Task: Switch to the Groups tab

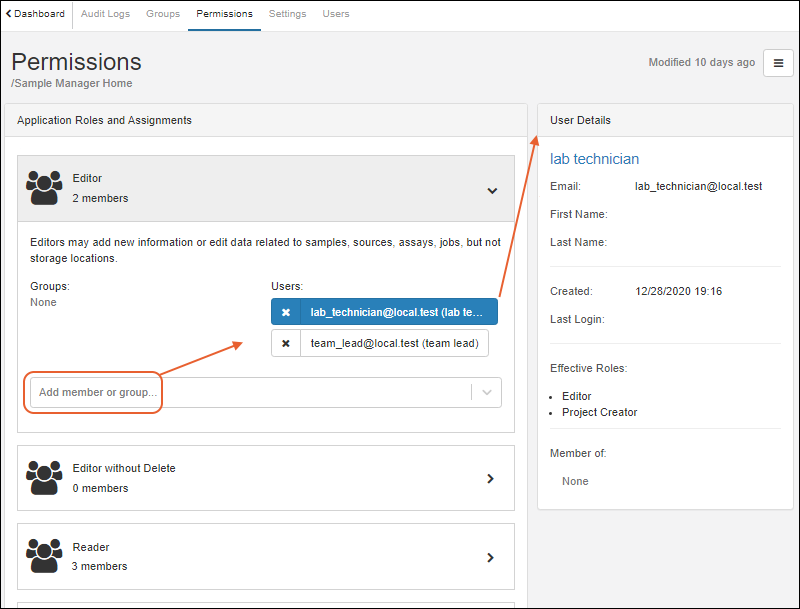Action: coord(163,14)
